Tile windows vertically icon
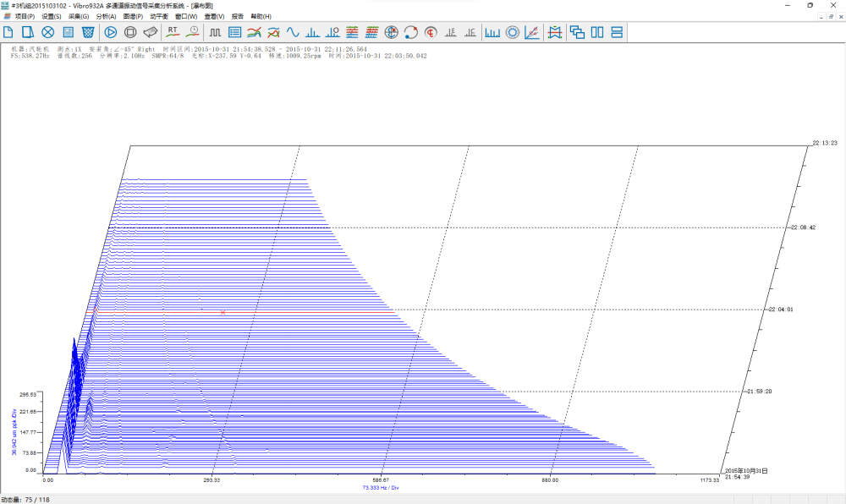Viewport: 846px width, 504px height. coord(597,32)
